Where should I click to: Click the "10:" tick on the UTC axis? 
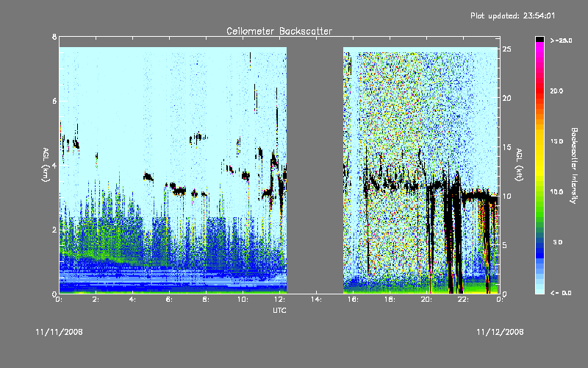coord(243,300)
